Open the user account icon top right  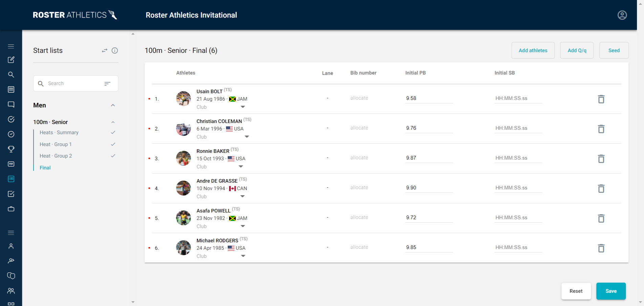point(622,15)
